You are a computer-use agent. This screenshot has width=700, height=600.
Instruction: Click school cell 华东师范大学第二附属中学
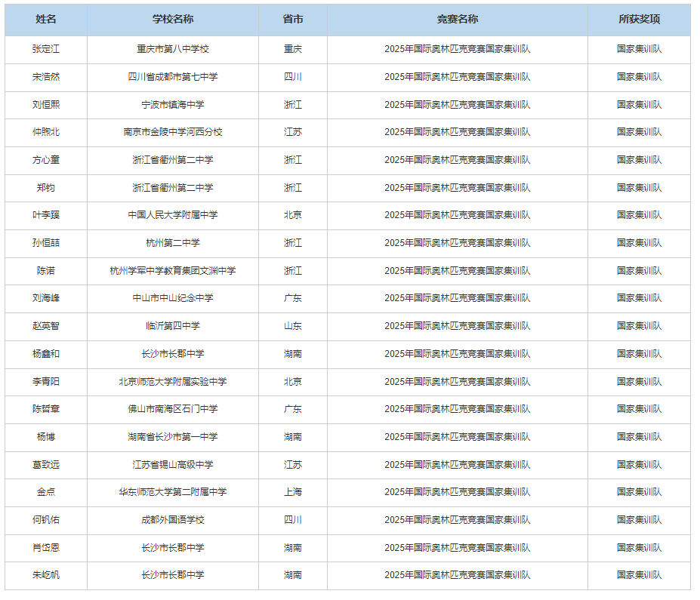173,492
